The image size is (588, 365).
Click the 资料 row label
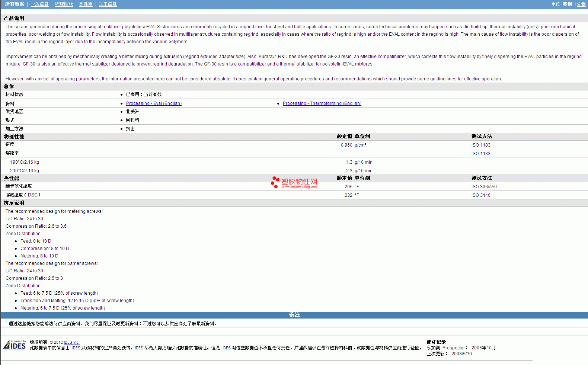[x=10, y=104]
